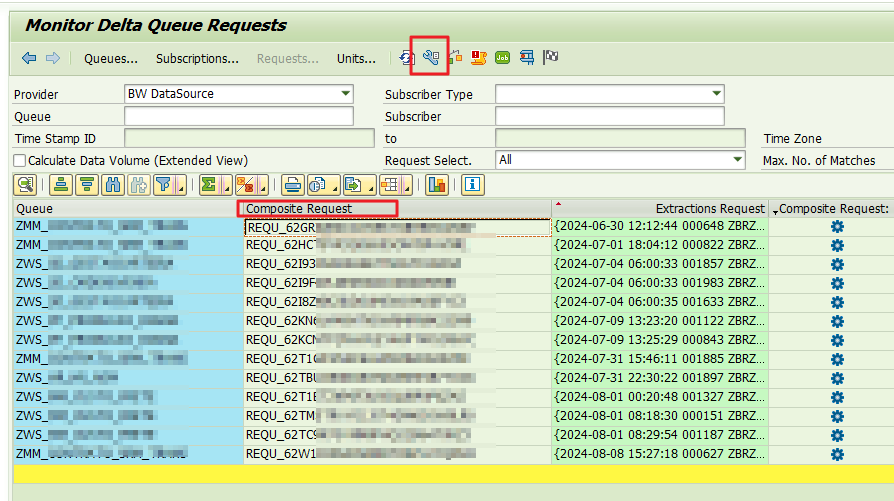This screenshot has height=501, width=894.
Task: Expand the filter funnel's dropdown arrow
Action: (x=181, y=186)
